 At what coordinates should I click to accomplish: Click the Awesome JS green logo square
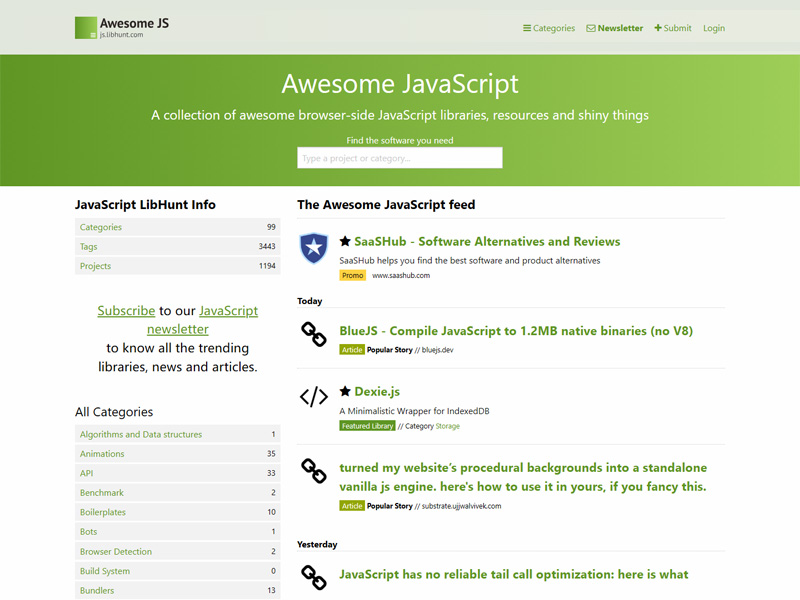[x=86, y=28]
